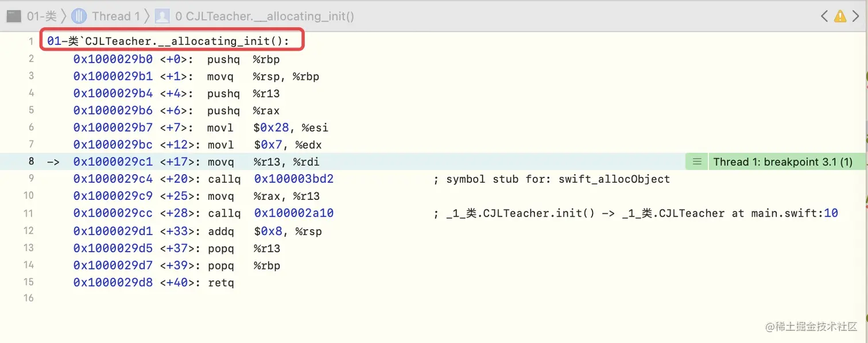Click the 'movq %rax, %r13' instruction

pos(264,196)
